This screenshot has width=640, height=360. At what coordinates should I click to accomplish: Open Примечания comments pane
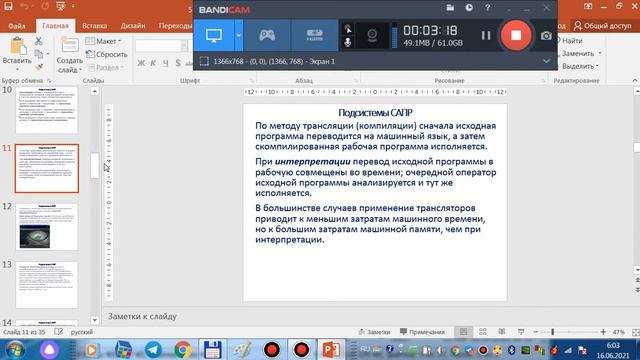[x=422, y=332]
